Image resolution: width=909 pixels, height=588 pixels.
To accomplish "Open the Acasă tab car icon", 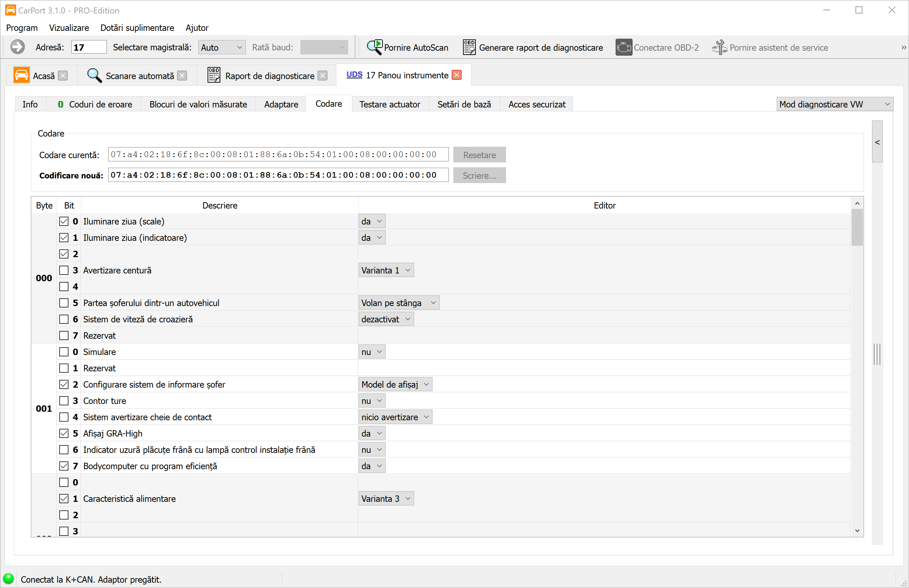I will [21, 75].
